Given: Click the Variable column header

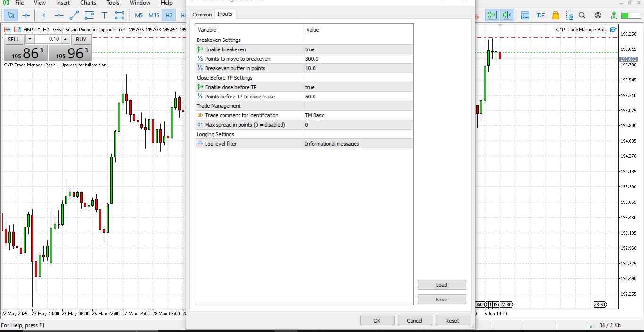Looking at the screenshot, I should pos(250,30).
